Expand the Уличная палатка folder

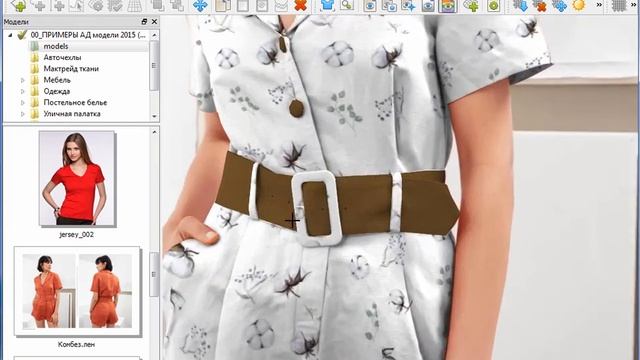(23, 114)
